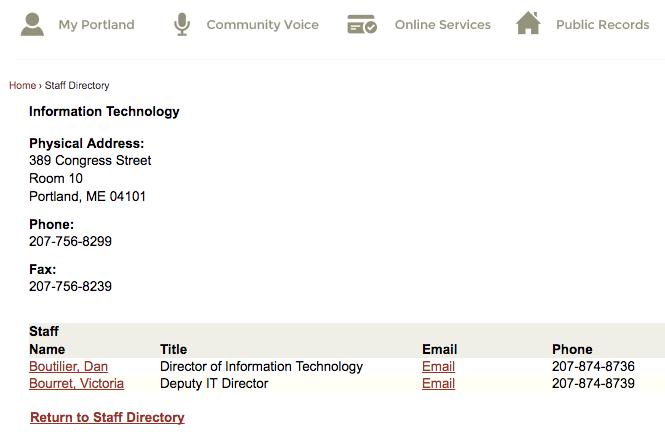Image resolution: width=665 pixels, height=435 pixels.
Task: Select the Staff Directory breadcrumb text
Action: pos(77,85)
